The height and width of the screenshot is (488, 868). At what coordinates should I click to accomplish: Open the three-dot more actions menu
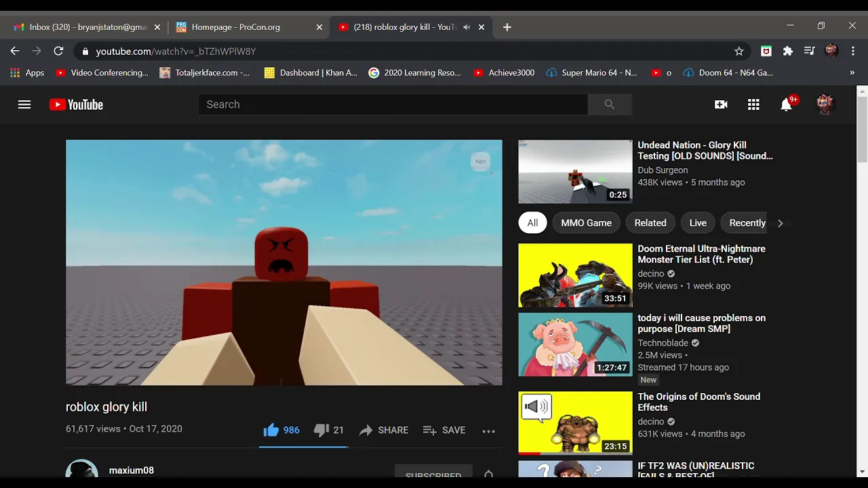pyautogui.click(x=488, y=430)
